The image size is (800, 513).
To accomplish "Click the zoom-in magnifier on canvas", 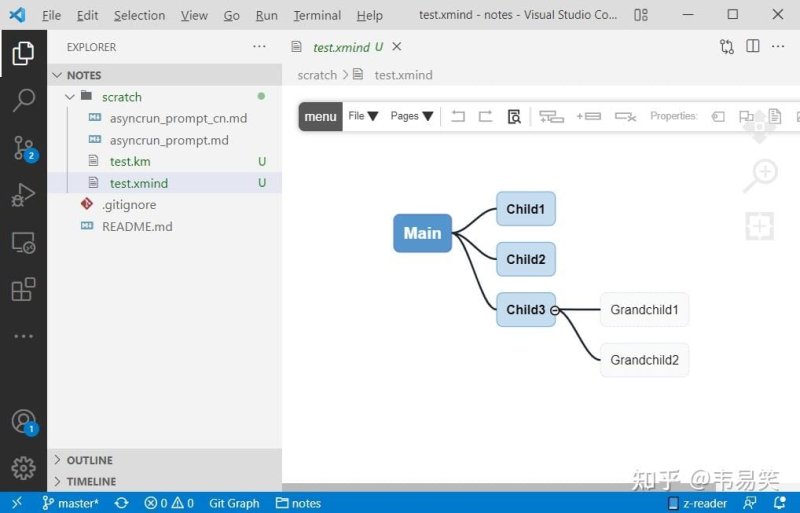I will 761,175.
